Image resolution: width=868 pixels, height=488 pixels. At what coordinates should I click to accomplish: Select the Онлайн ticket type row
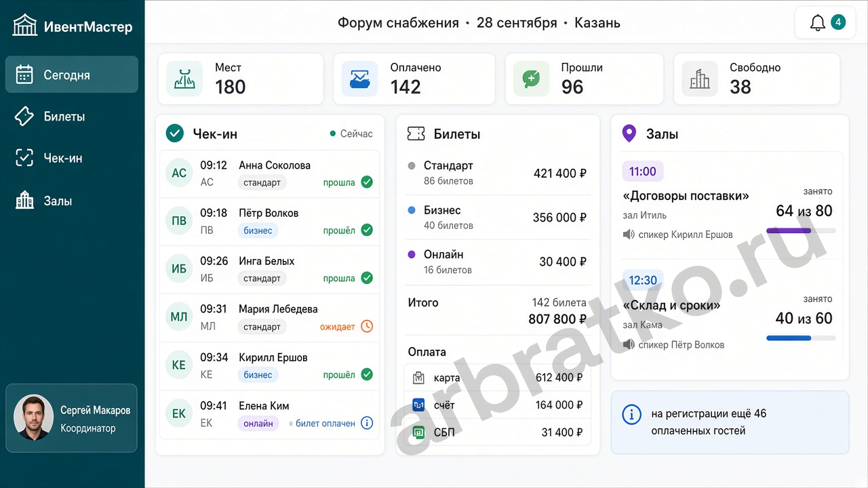[498, 262]
